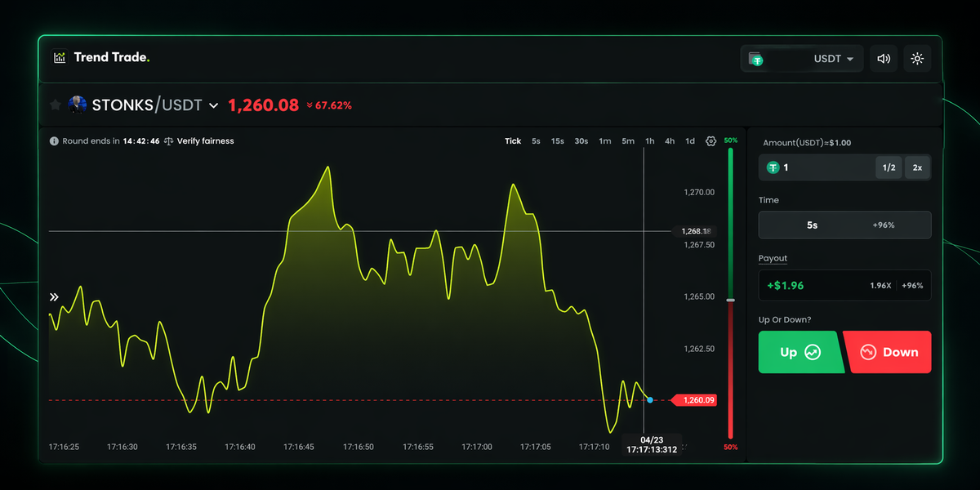980x490 pixels.
Task: Place an Up trade
Action: 800,352
